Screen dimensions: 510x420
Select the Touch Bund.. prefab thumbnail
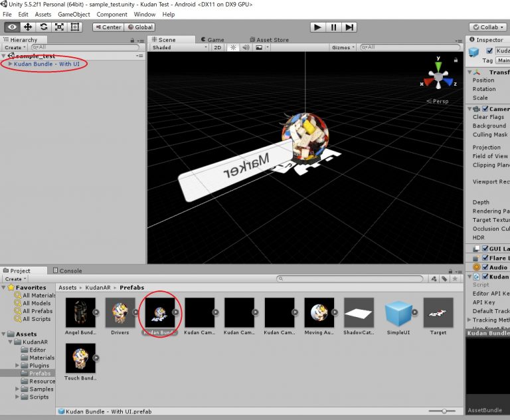coord(80,358)
